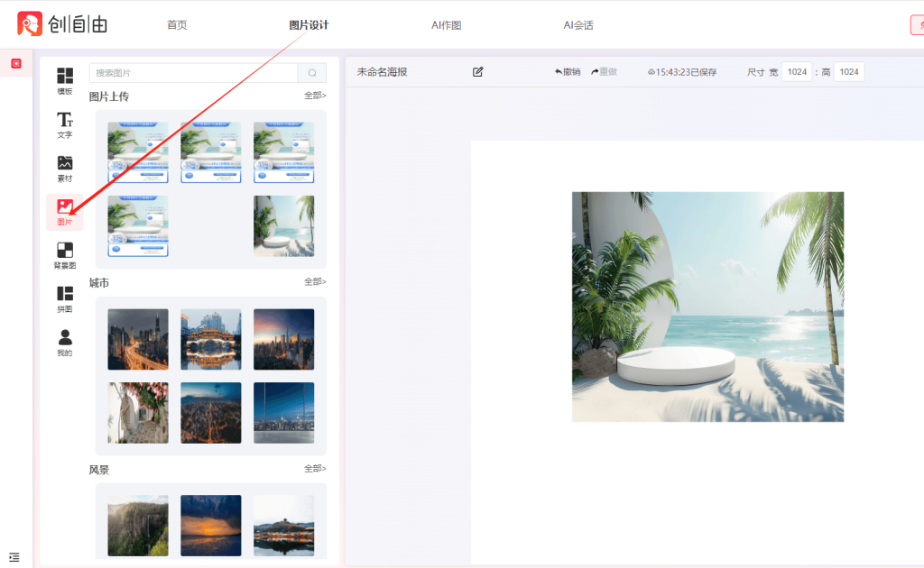Open the 素材 materials panel

coord(65,168)
